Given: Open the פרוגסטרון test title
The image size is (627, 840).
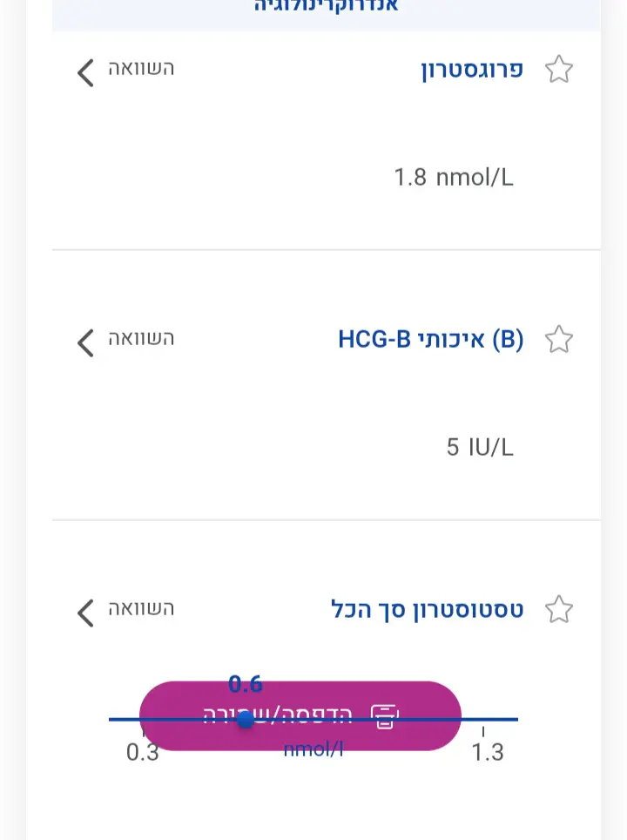Looking at the screenshot, I should 471,70.
